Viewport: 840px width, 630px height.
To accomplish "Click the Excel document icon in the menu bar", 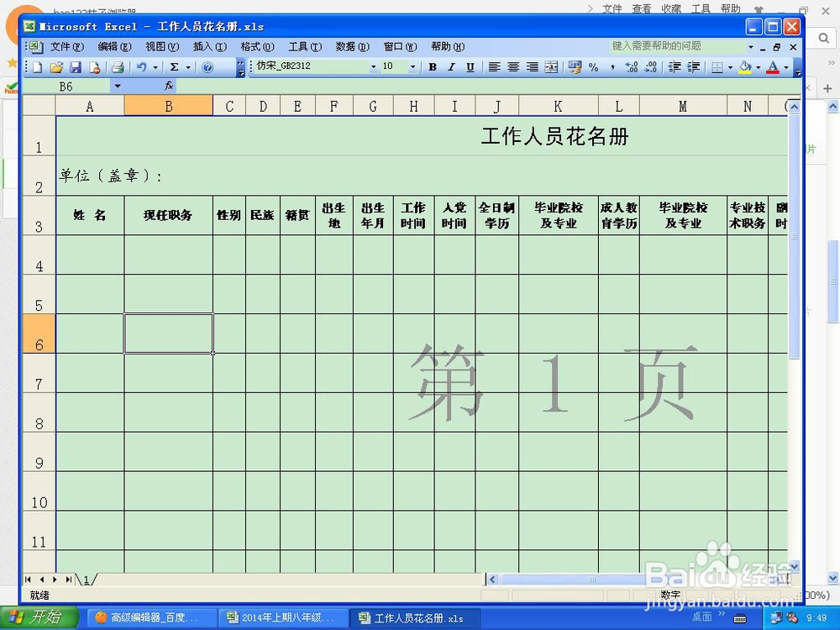I will pos(35,46).
